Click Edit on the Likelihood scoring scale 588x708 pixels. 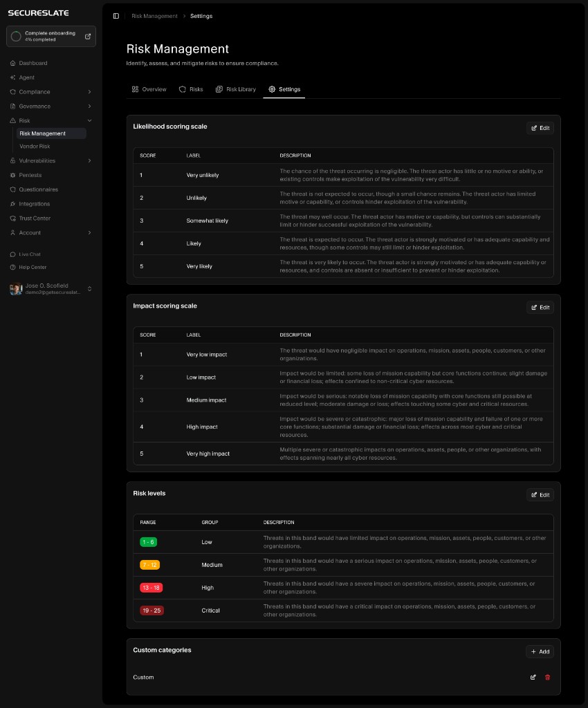[x=540, y=128]
